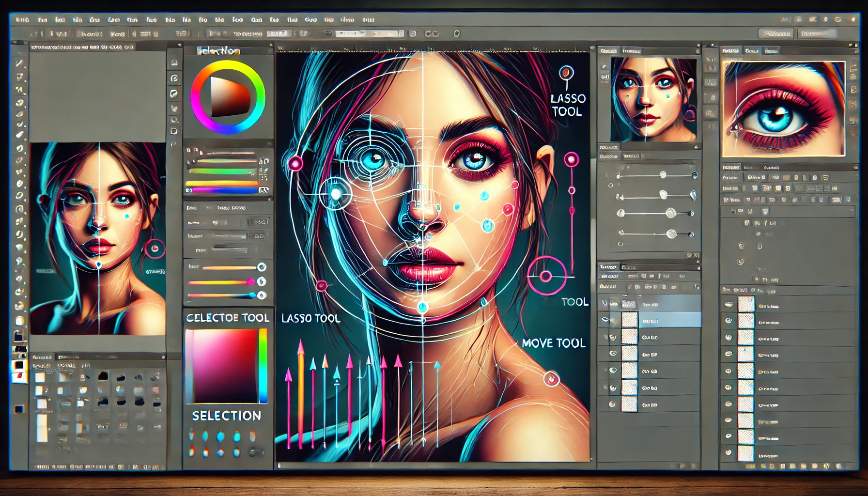The height and width of the screenshot is (496, 868).
Task: Click the rightmost button in the options bar
Action: [818, 33]
